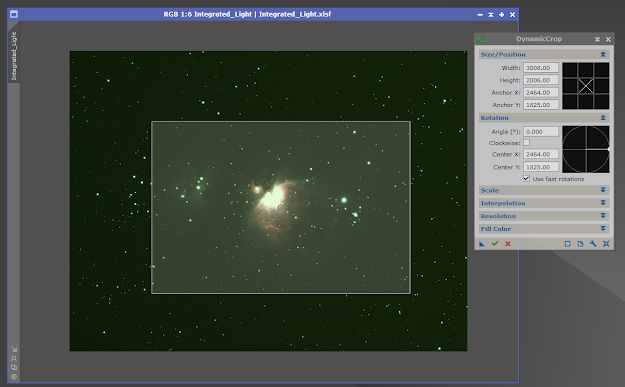Disable the Use fast rotations checkbox
This screenshot has width=625, height=387.
527,179
